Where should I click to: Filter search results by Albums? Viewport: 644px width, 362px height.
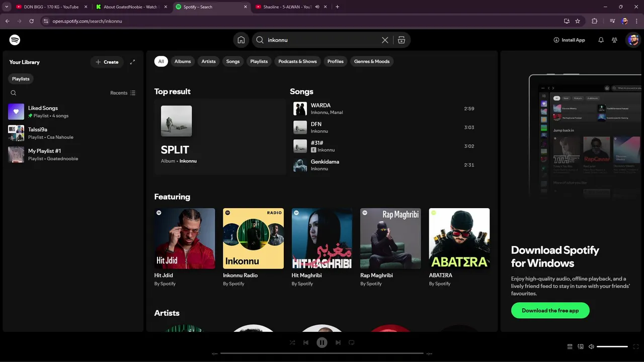[x=183, y=61]
